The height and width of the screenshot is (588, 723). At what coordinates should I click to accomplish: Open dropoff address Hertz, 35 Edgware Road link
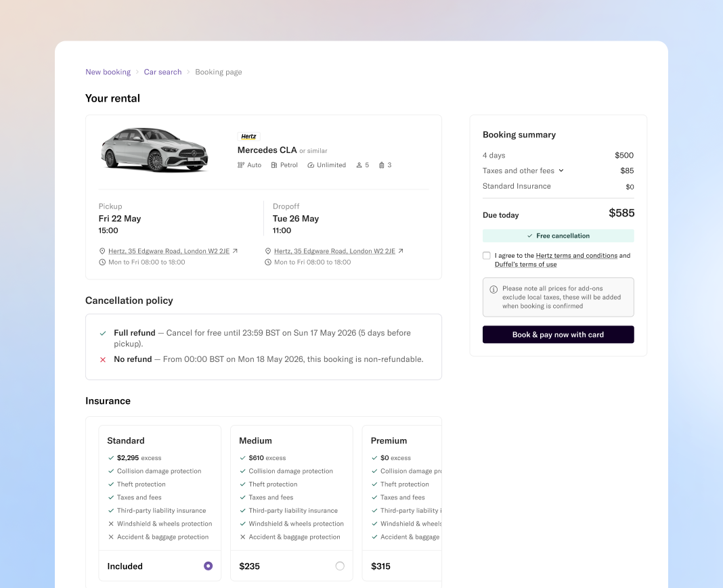point(334,251)
